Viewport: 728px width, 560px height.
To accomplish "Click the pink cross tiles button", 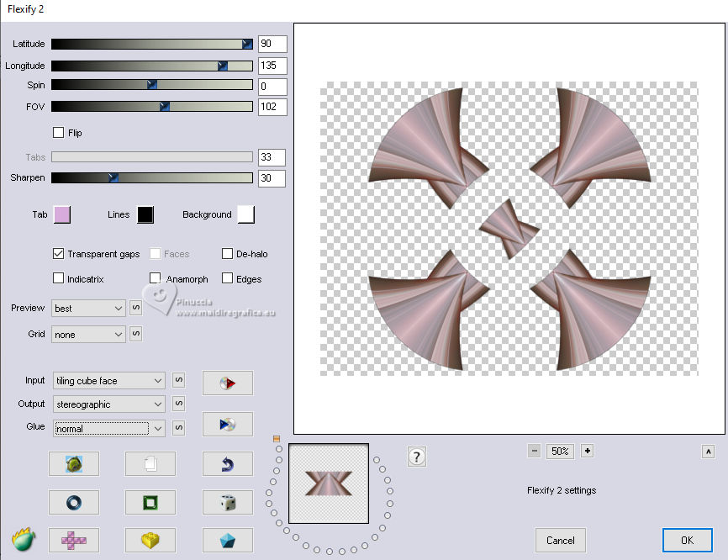I will click(74, 540).
